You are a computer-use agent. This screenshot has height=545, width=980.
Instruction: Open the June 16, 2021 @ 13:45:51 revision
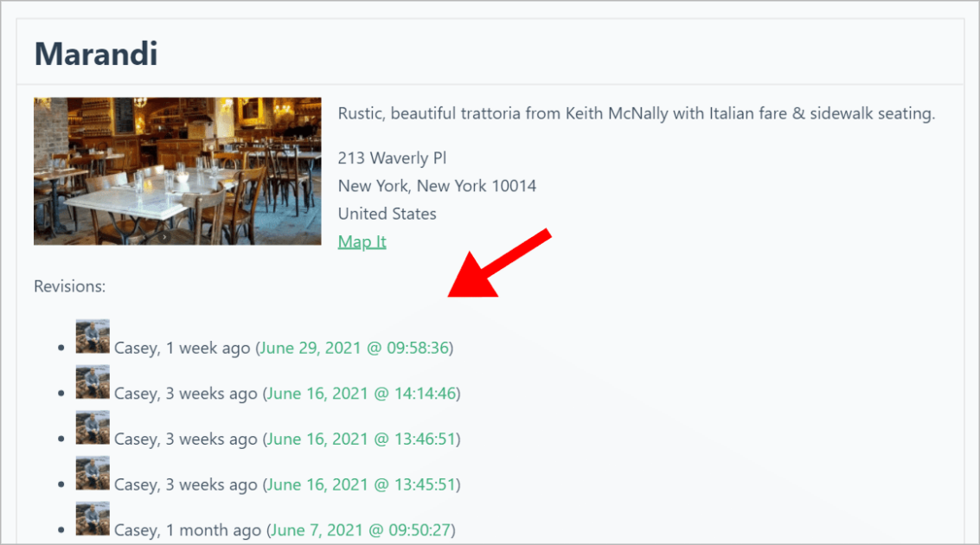point(362,484)
